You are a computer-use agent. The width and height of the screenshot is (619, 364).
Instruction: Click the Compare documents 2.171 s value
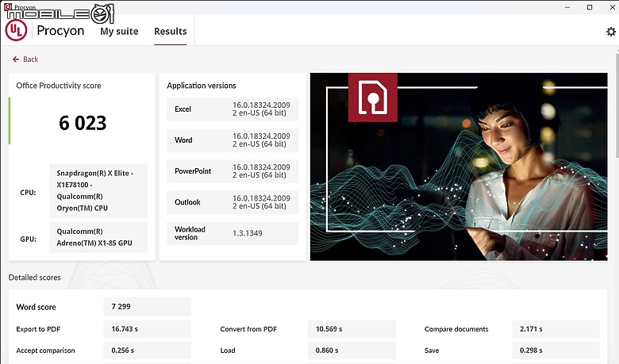[x=556, y=329]
